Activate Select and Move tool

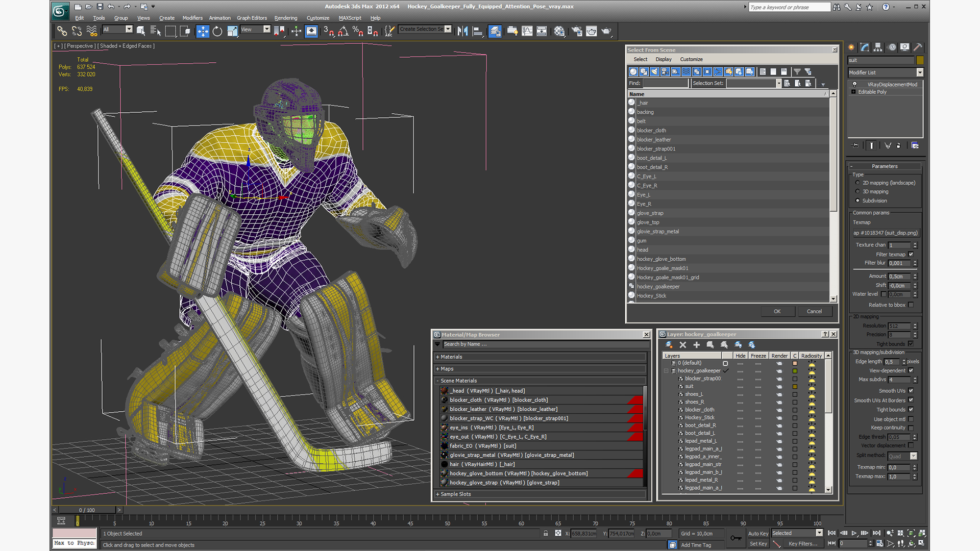click(203, 31)
